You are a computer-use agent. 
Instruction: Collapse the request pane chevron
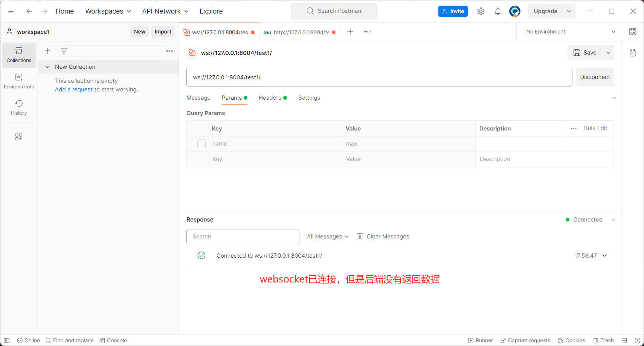tap(614, 98)
